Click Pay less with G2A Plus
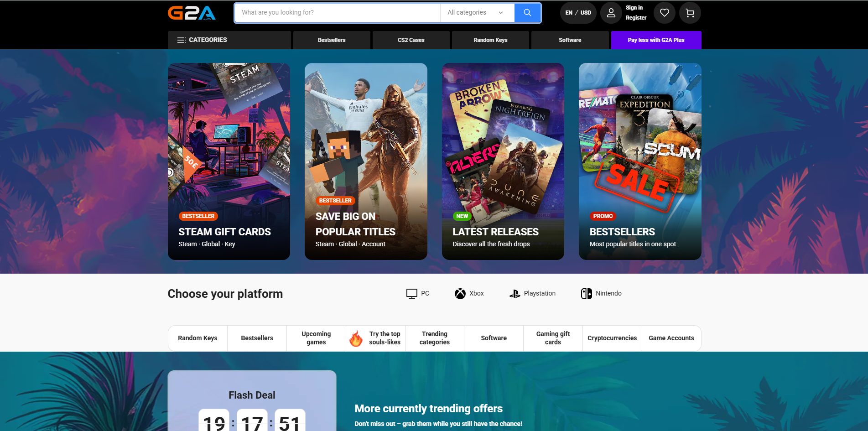868x431 pixels. point(656,40)
